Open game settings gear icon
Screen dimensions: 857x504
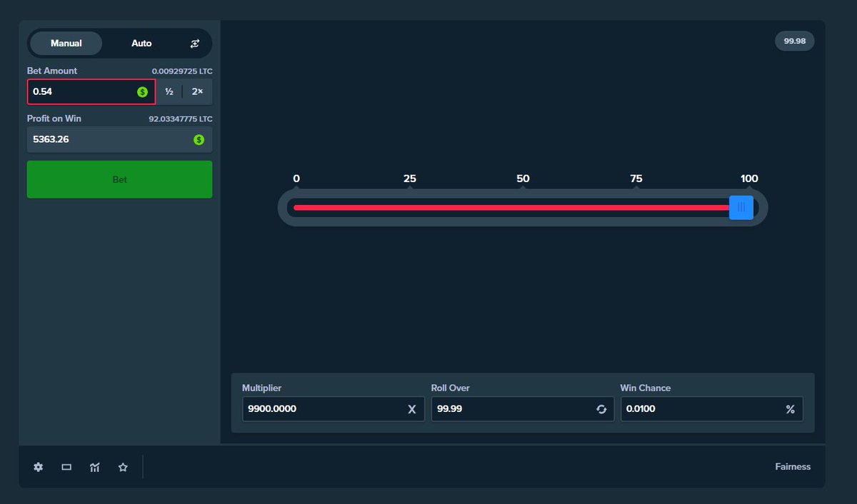point(39,467)
